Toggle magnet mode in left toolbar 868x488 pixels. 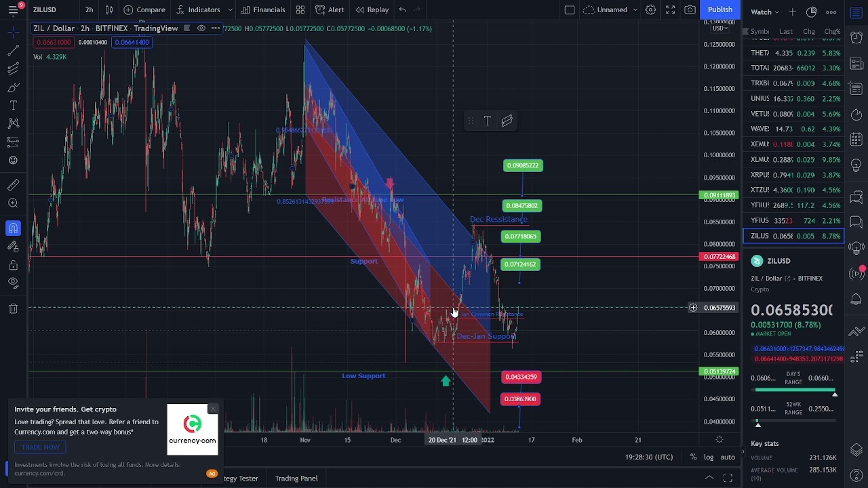pyautogui.click(x=13, y=228)
